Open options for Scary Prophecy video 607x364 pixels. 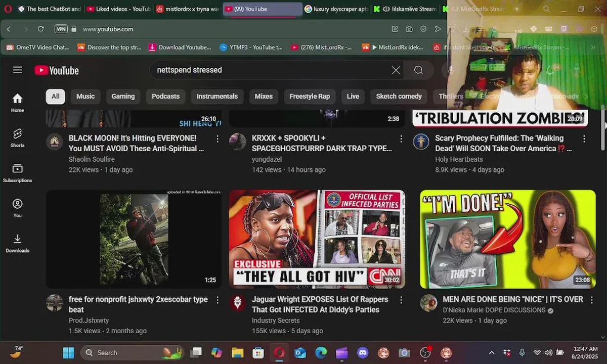tap(584, 139)
